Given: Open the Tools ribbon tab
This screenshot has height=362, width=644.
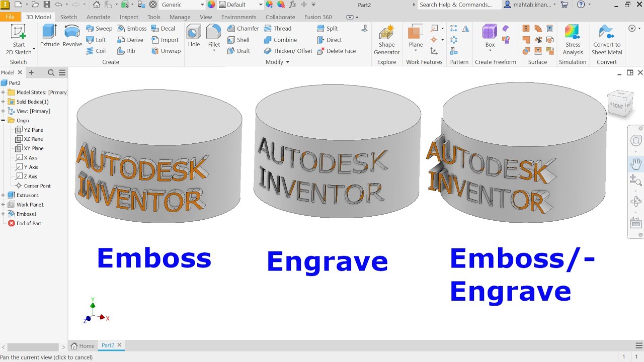Looking at the screenshot, I should tap(154, 17).
